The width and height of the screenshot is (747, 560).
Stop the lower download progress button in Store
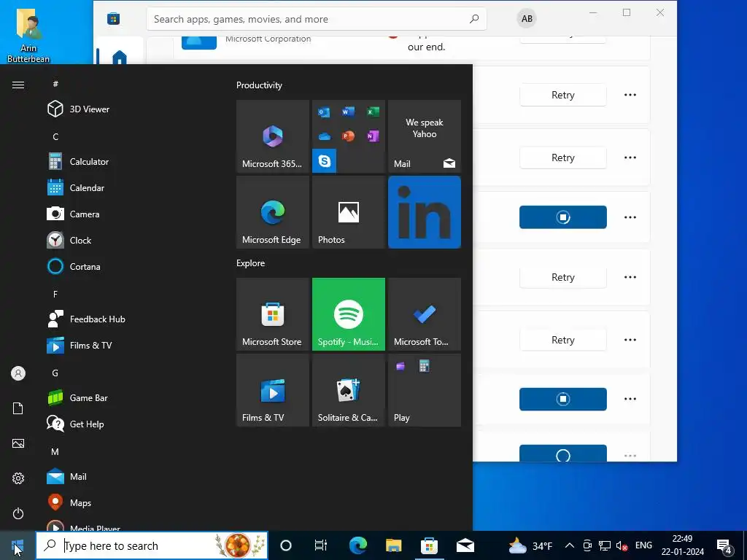[562, 399]
